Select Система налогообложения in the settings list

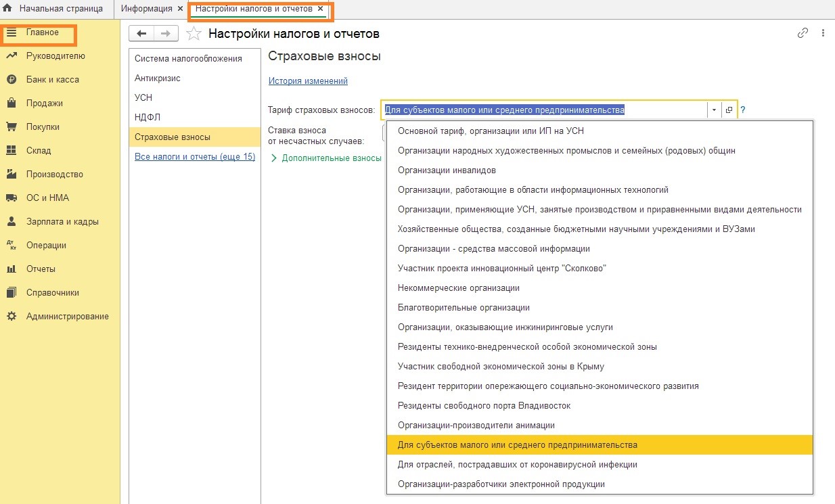pos(195,58)
